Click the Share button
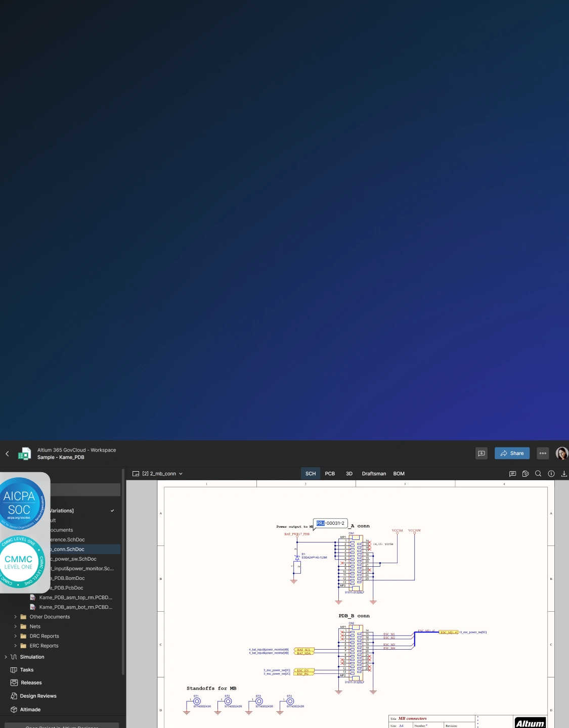 point(512,453)
